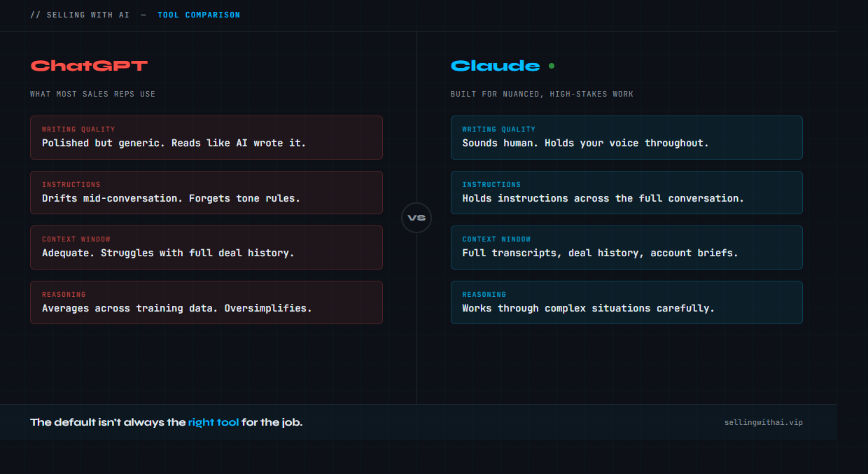Click the ChatGPT heading

click(89, 66)
